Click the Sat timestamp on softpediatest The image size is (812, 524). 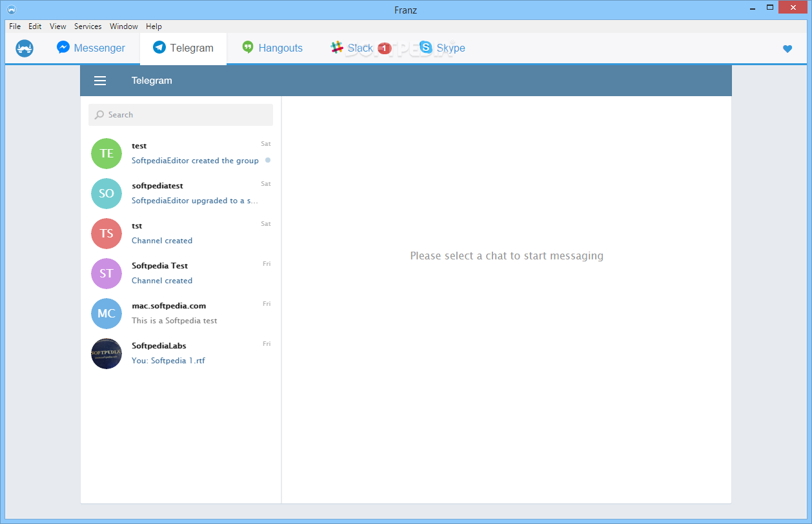point(266,184)
